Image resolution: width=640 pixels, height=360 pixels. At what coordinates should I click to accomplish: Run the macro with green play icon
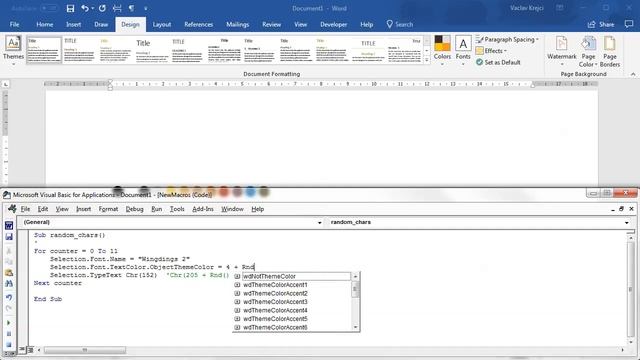coord(9,323)
